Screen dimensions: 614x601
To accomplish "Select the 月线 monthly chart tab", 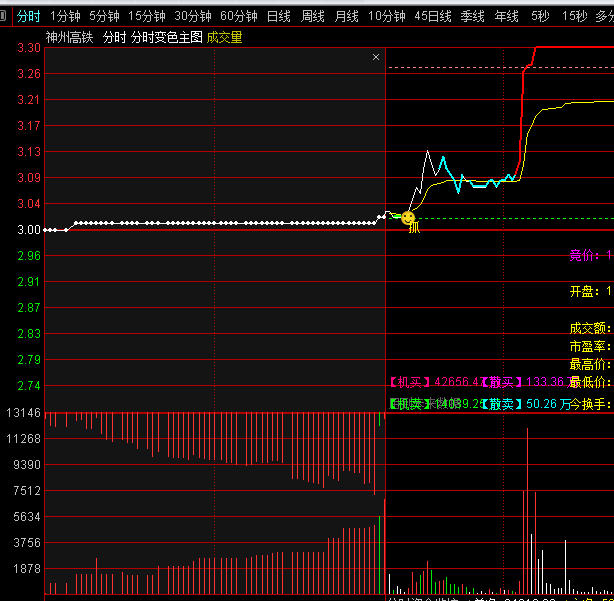I will 346,16.
